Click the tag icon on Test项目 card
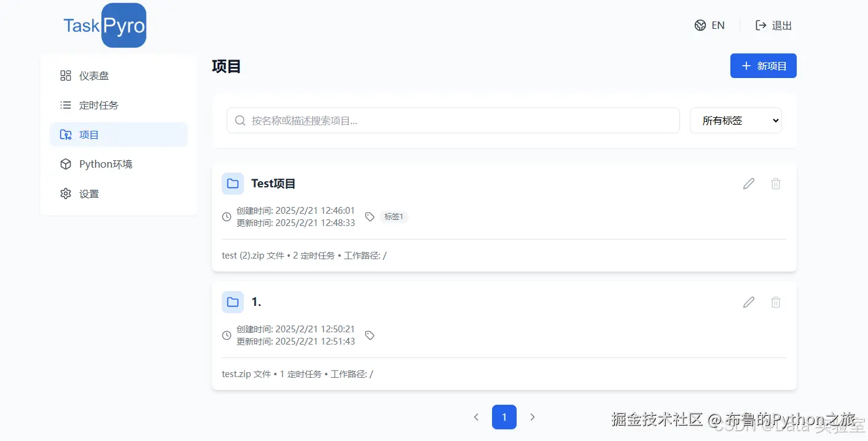The image size is (868, 441). point(369,216)
